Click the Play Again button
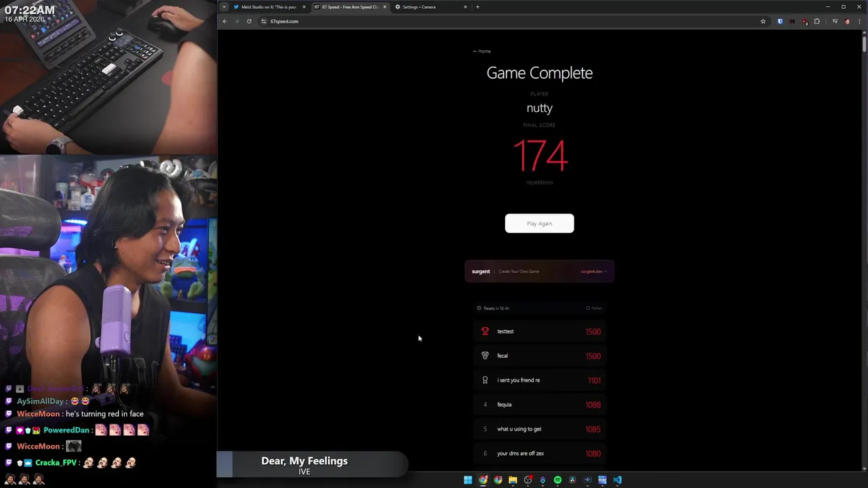The height and width of the screenshot is (488, 868). tap(539, 224)
